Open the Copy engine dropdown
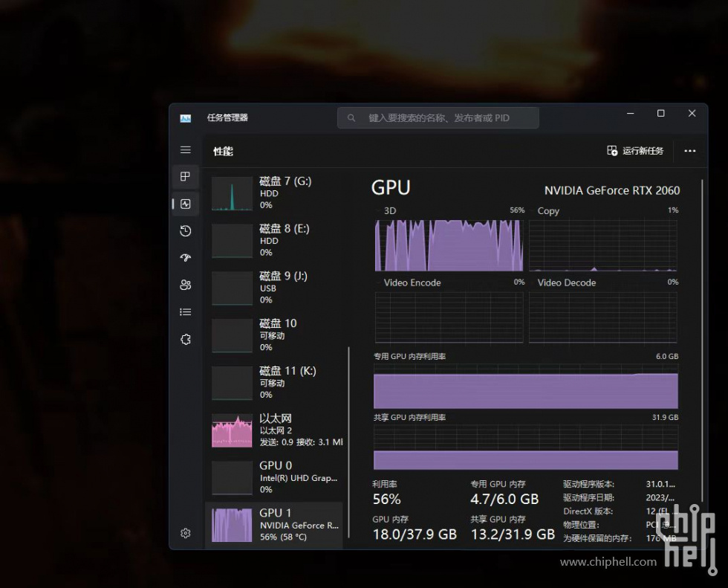This screenshot has height=588, width=728. [545, 211]
